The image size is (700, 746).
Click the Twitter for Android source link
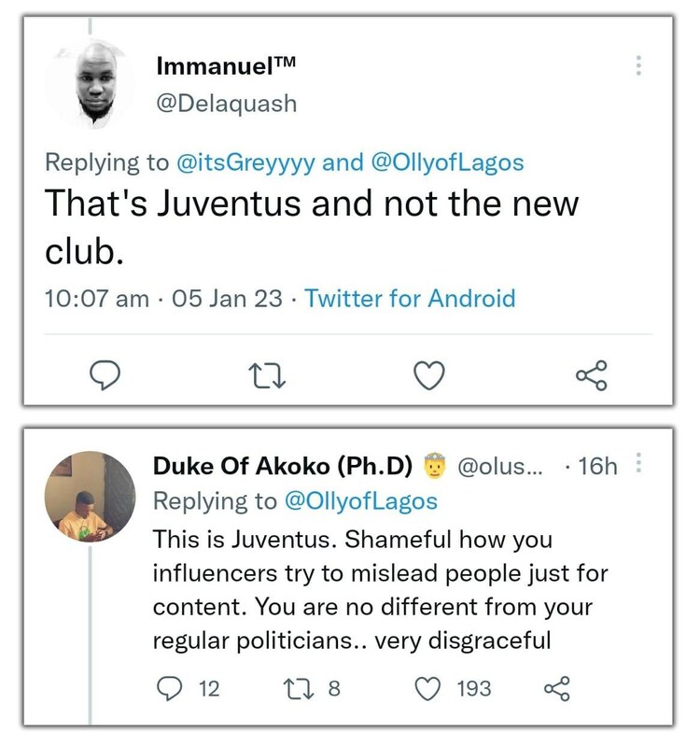click(410, 299)
